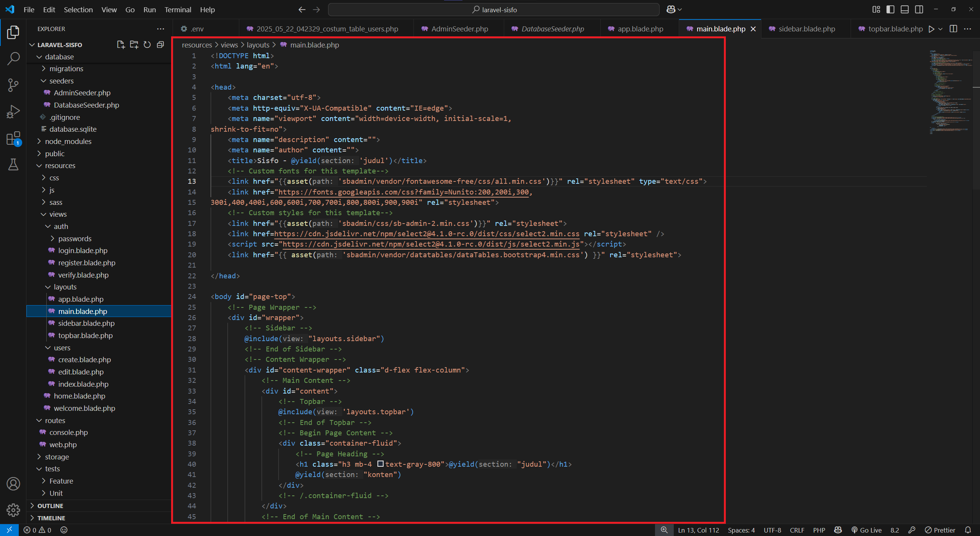980x536 pixels.
Task: Open the Extensions view
Action: pos(13,139)
